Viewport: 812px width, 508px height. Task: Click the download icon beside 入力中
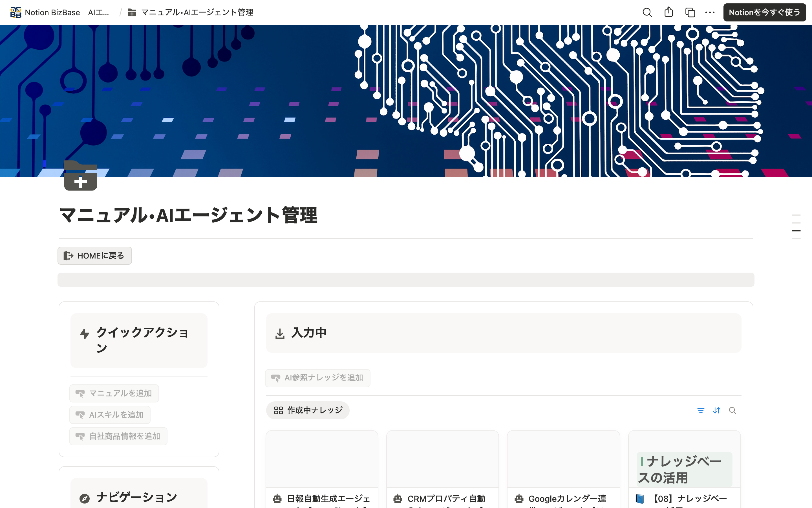(280, 334)
